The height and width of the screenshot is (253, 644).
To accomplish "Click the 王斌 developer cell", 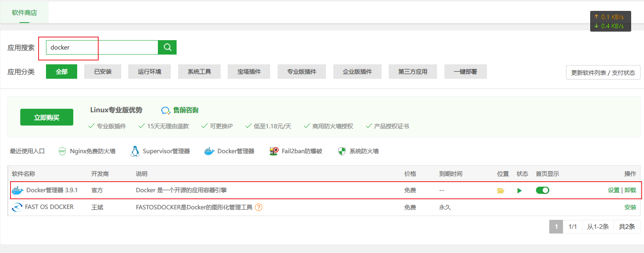I will (97, 207).
